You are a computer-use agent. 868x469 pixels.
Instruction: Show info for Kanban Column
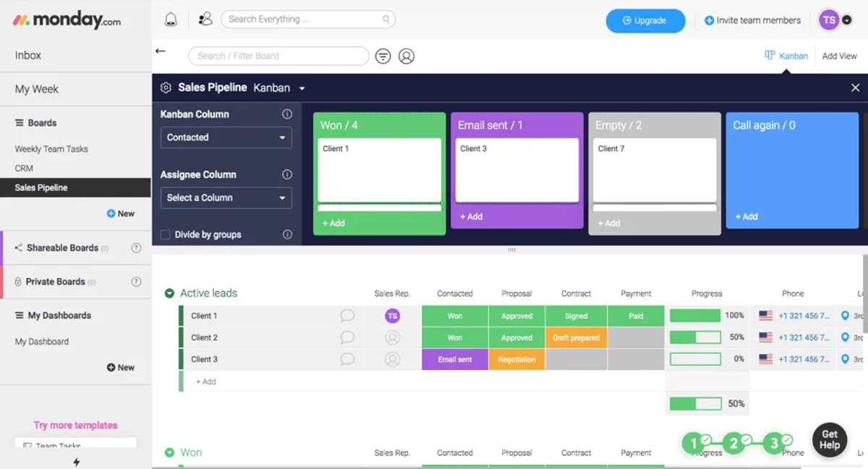pos(287,114)
